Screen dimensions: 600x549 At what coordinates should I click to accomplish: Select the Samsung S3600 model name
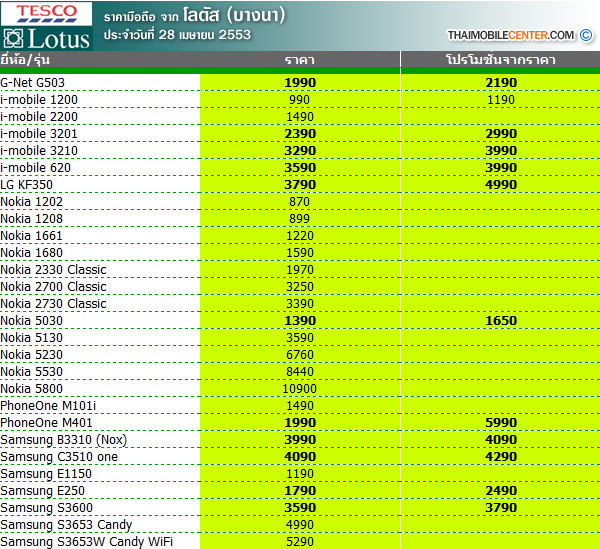click(46, 508)
